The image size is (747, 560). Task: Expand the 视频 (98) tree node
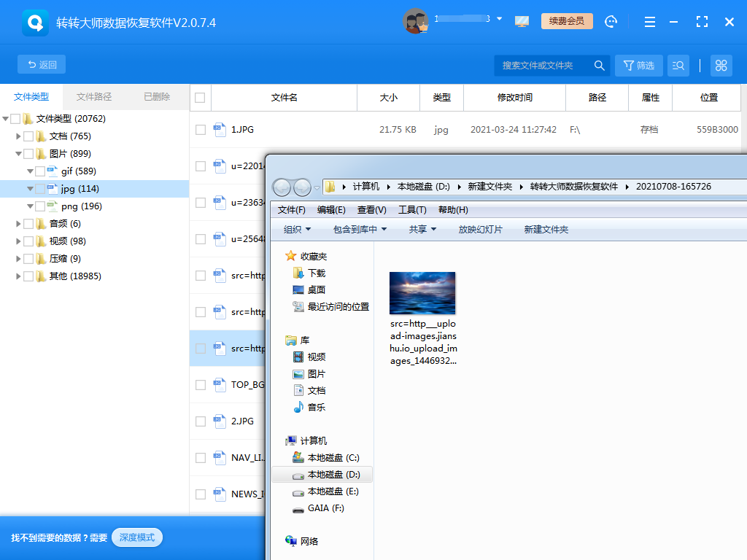tap(19, 241)
